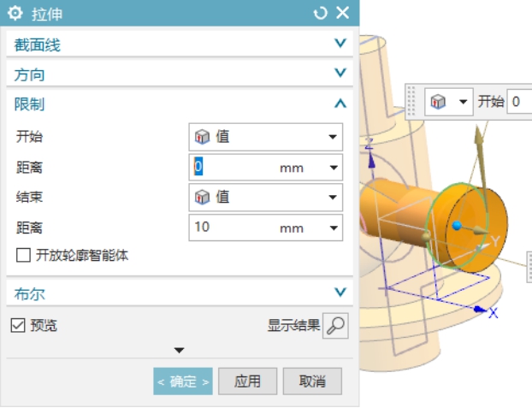Click the 方向 section title
The image size is (532, 408).
[30, 74]
